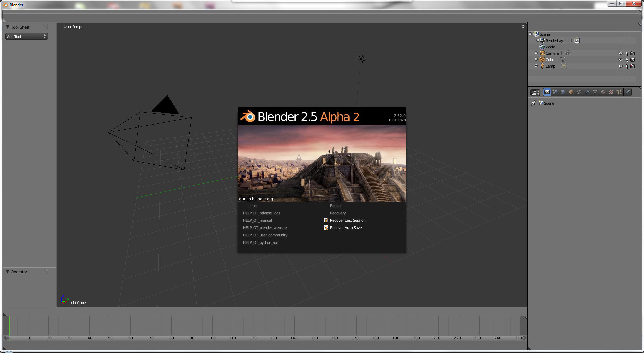
Task: Click the grey camera data icon
Action: (x=568, y=53)
